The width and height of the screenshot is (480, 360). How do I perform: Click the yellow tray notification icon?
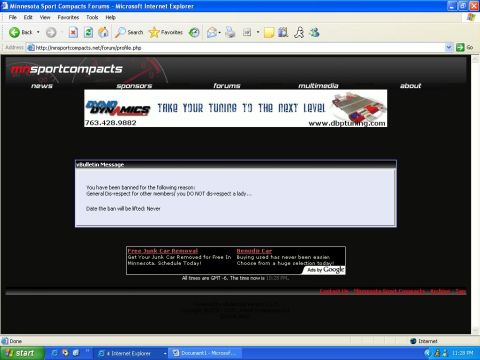[x=437, y=353]
